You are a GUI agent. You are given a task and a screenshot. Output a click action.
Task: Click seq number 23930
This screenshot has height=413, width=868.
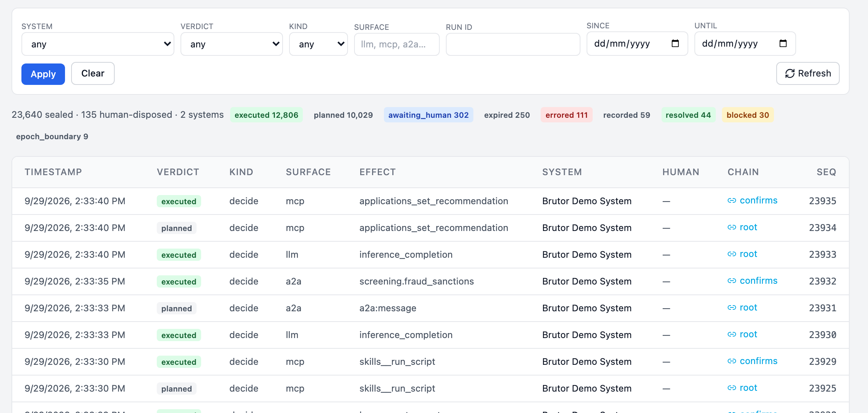[x=822, y=335]
